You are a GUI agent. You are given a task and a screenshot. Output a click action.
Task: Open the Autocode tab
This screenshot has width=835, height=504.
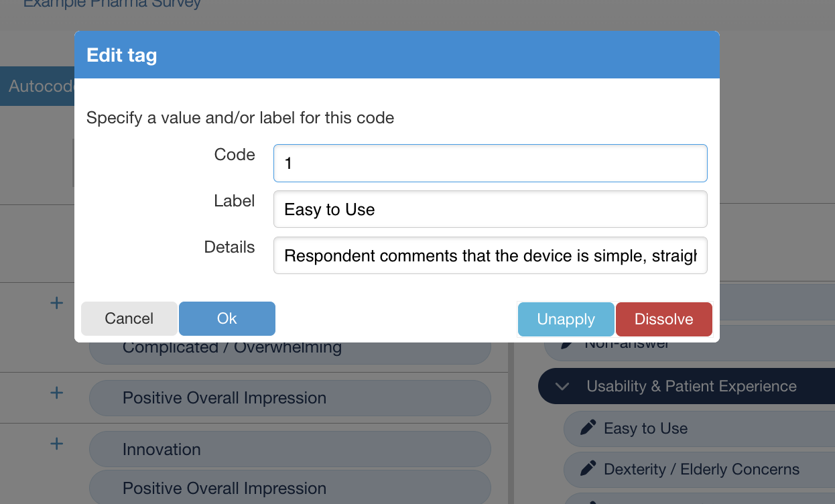[38, 86]
